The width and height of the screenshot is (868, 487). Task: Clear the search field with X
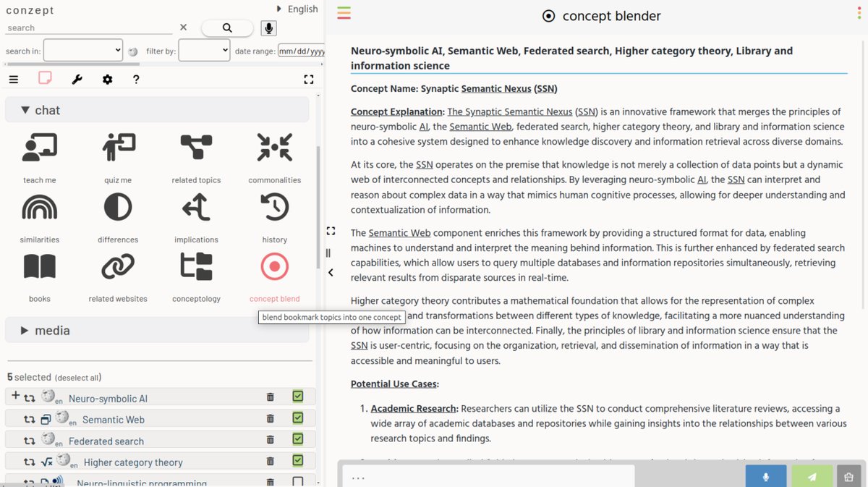tap(183, 27)
